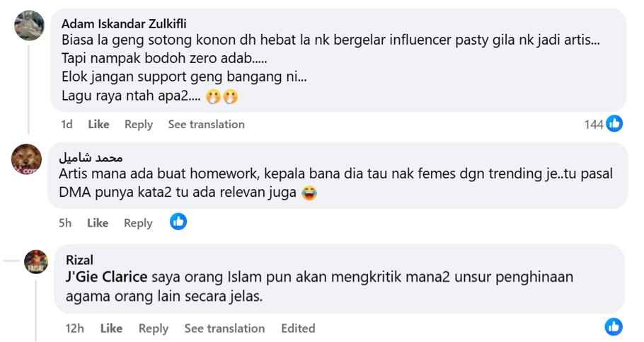
Task: Click the lion avatar profile picture
Action: 27,159
